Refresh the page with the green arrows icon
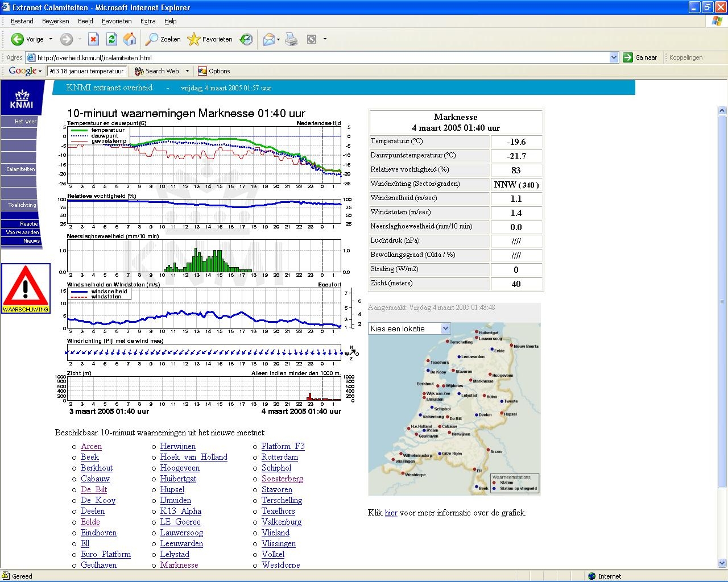The height and width of the screenshot is (582, 728). (111, 39)
